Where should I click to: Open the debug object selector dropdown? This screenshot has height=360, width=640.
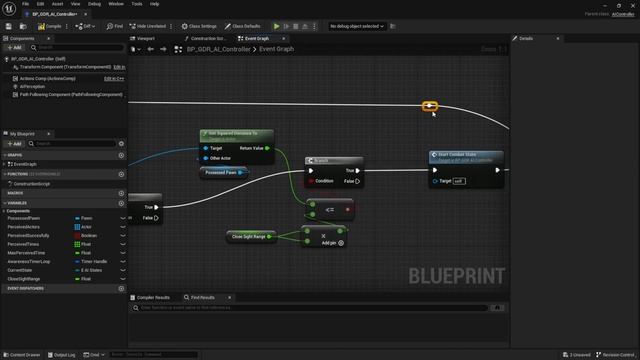357,26
